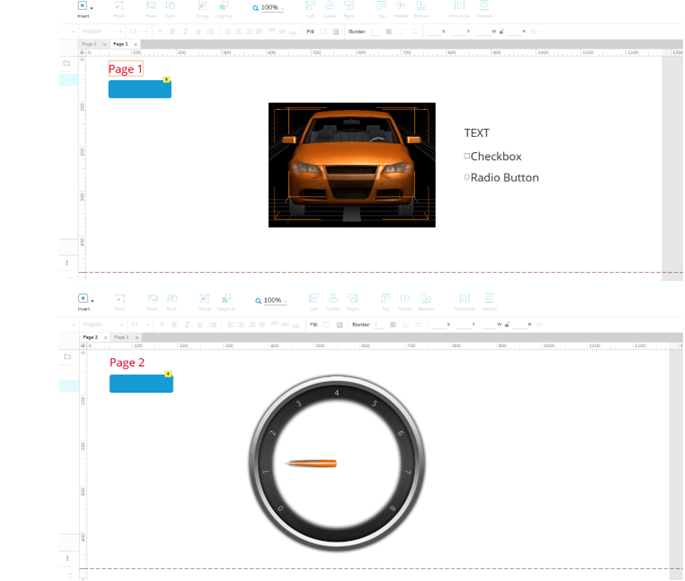The height and width of the screenshot is (581, 685).
Task: Click the round gauge dial on Page 2
Action: tap(337, 463)
